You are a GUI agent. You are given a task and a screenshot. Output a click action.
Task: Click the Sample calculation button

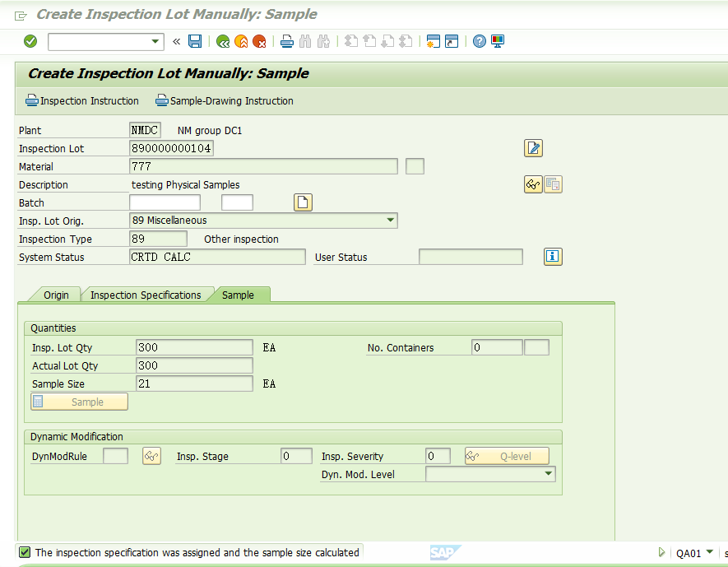coord(80,402)
